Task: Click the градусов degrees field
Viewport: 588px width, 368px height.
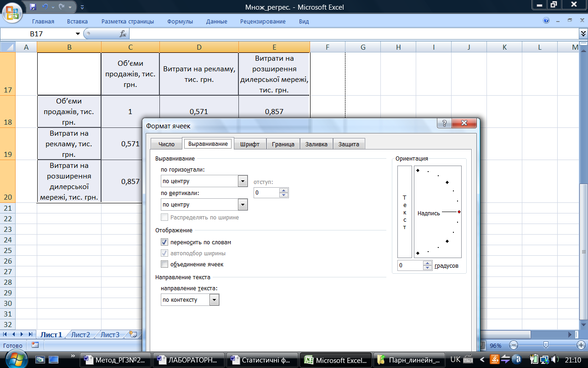Action: click(x=411, y=265)
